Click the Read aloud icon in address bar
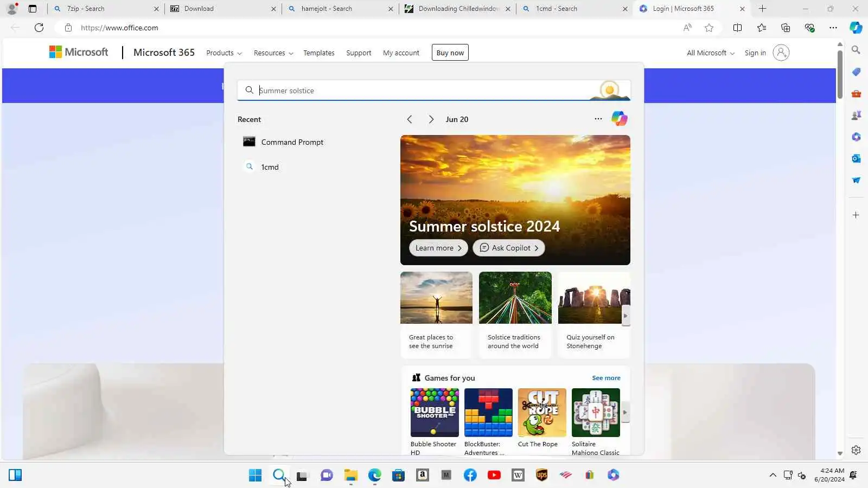Screen dimensions: 868x488 click(x=687, y=28)
